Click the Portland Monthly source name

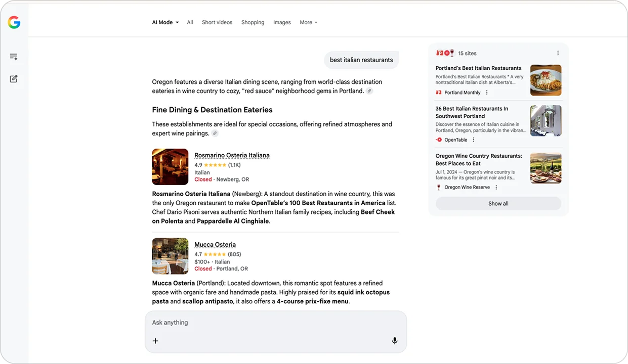pyautogui.click(x=463, y=93)
